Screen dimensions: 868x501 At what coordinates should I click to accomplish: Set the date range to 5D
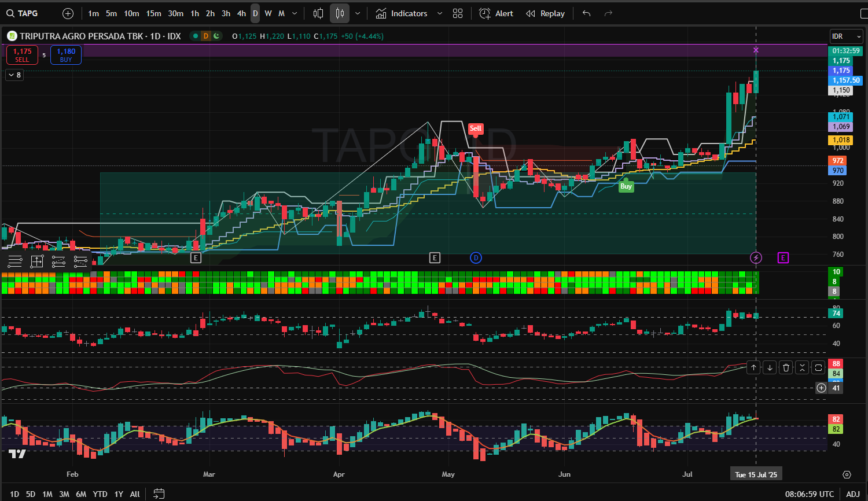(x=31, y=494)
